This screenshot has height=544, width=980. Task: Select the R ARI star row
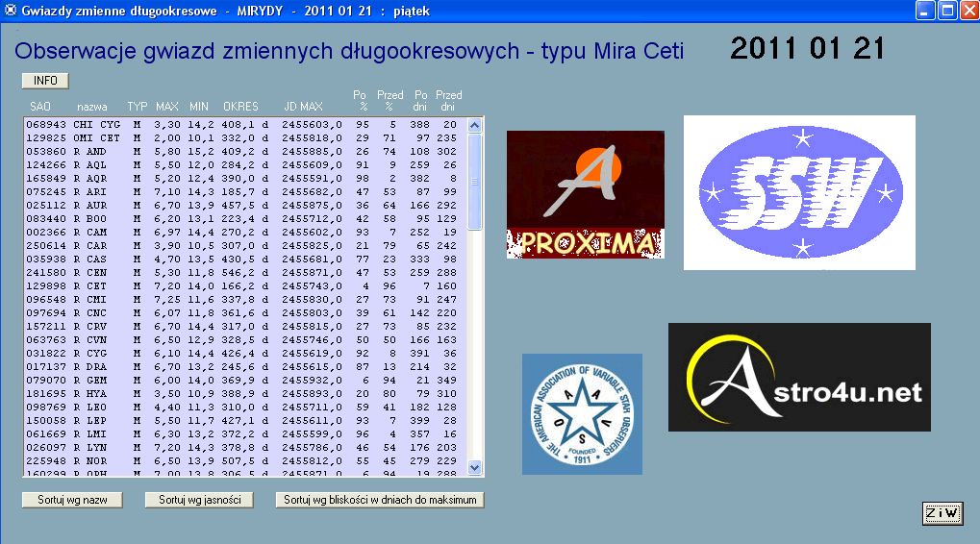[x=245, y=191]
